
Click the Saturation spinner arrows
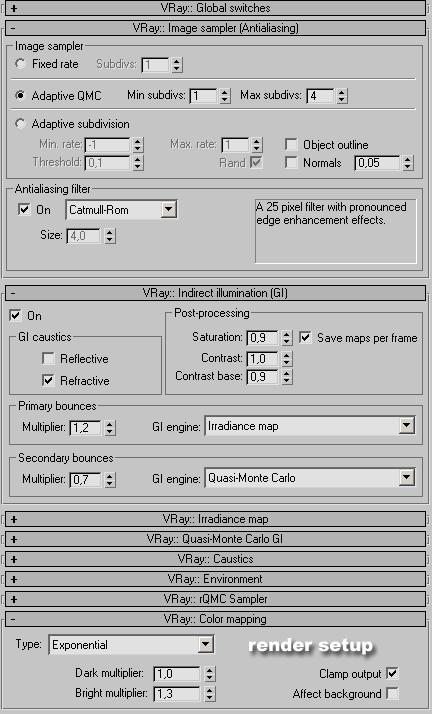[x=286, y=337]
